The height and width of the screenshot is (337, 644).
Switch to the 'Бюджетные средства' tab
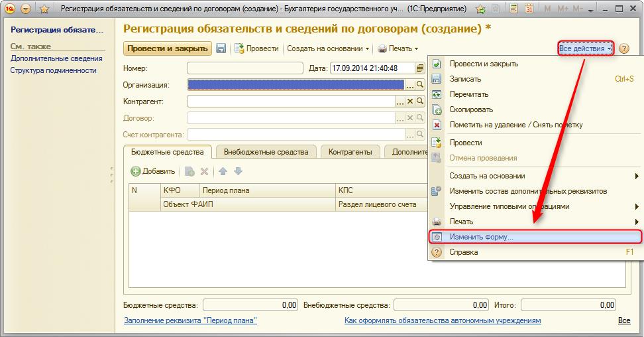click(168, 152)
